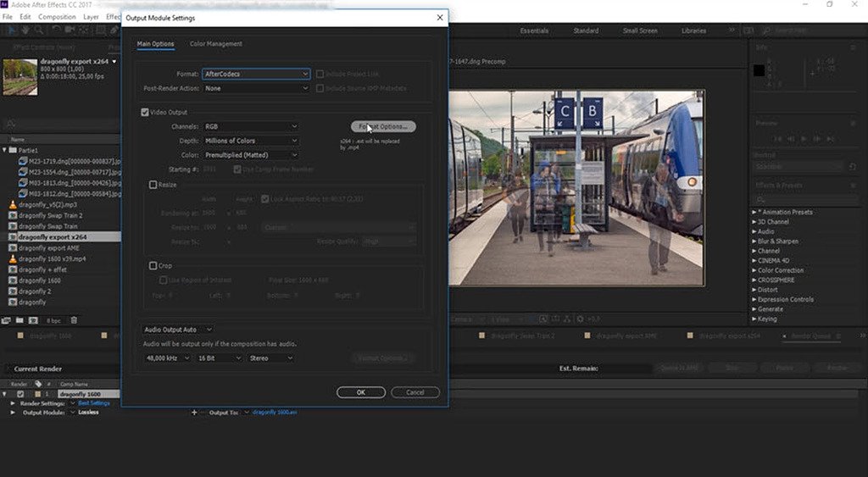Screen dimensions: 868x477
Task: Click the project search magnifier icon
Action: [x=10, y=124]
